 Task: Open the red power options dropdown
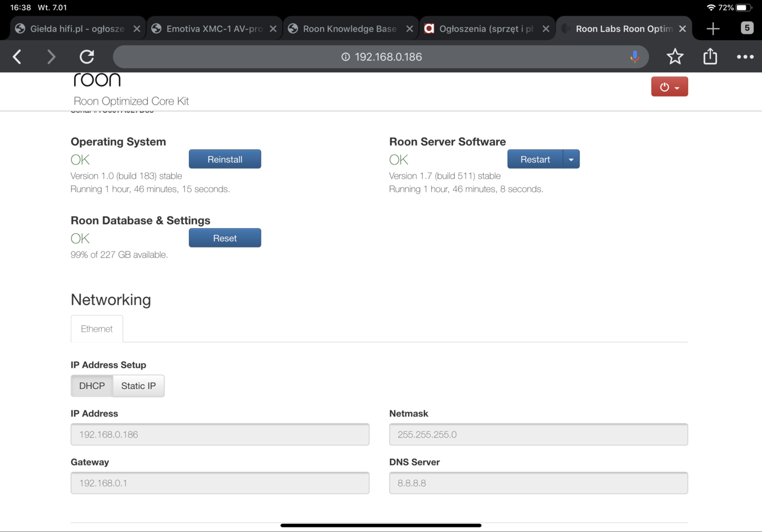[669, 86]
